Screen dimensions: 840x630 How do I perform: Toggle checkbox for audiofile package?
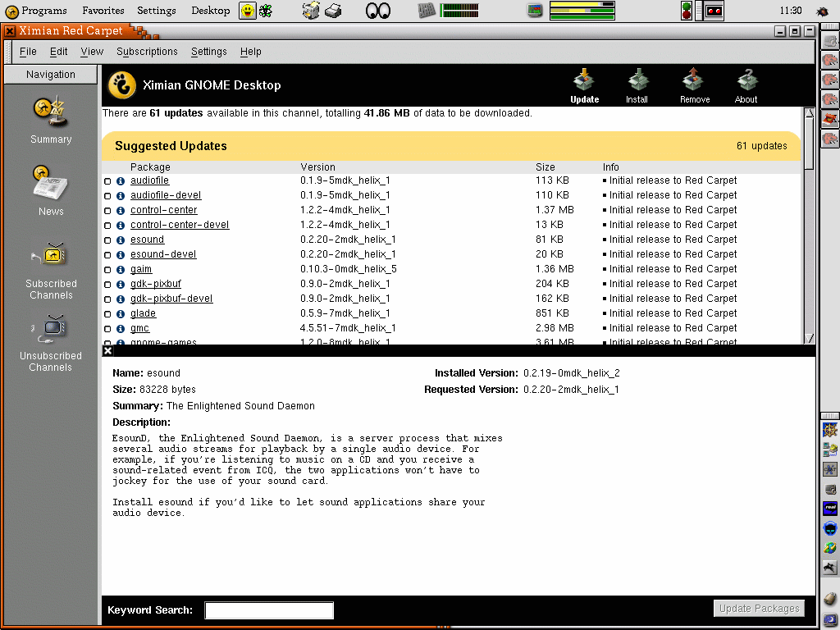[107, 181]
